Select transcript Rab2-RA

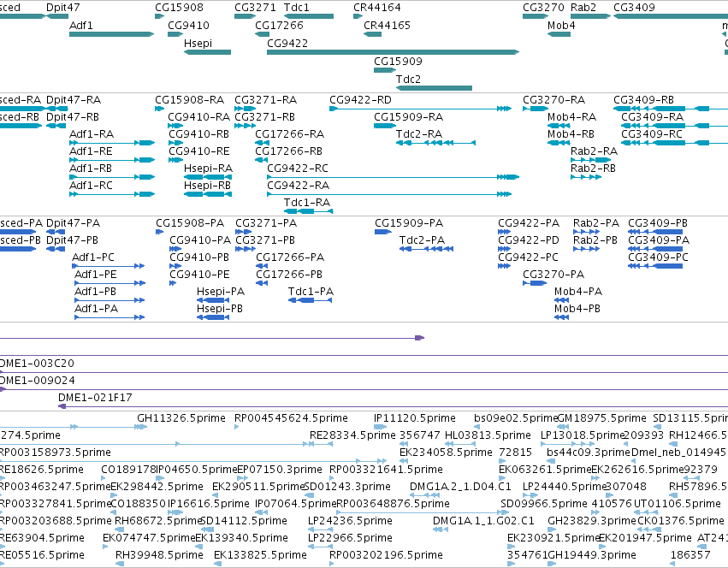click(590, 160)
